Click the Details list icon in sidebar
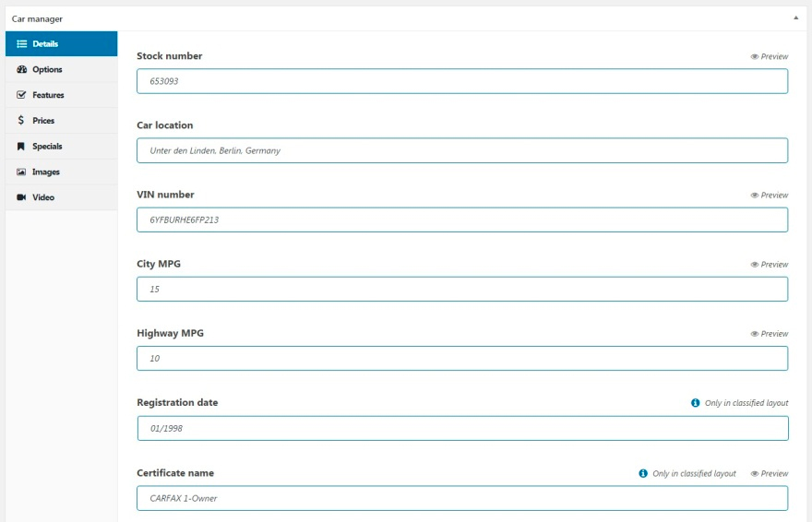The image size is (812, 522). [x=21, y=44]
